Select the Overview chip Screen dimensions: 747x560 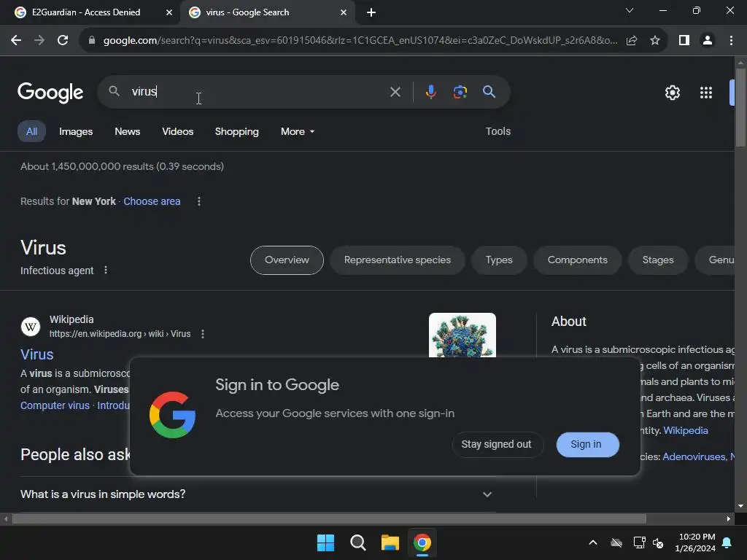(x=287, y=260)
